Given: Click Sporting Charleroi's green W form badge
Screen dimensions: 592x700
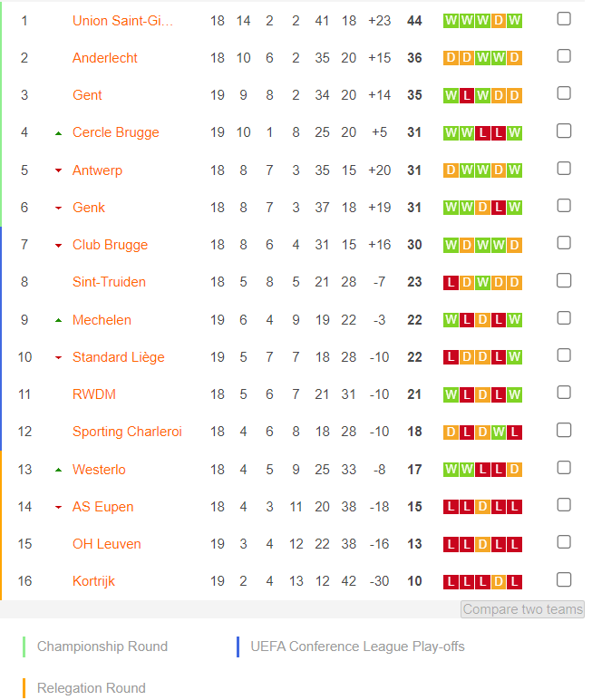Looking at the screenshot, I should [499, 433].
